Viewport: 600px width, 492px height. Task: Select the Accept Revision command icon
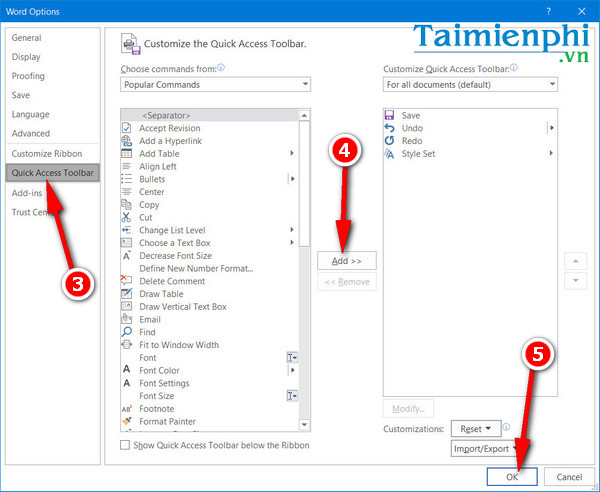126,128
